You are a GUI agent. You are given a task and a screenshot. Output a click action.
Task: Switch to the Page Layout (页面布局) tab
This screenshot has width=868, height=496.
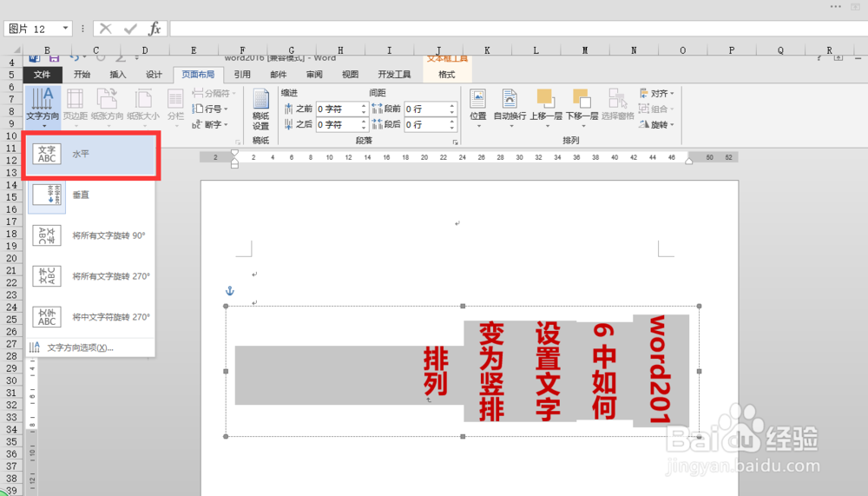(198, 74)
